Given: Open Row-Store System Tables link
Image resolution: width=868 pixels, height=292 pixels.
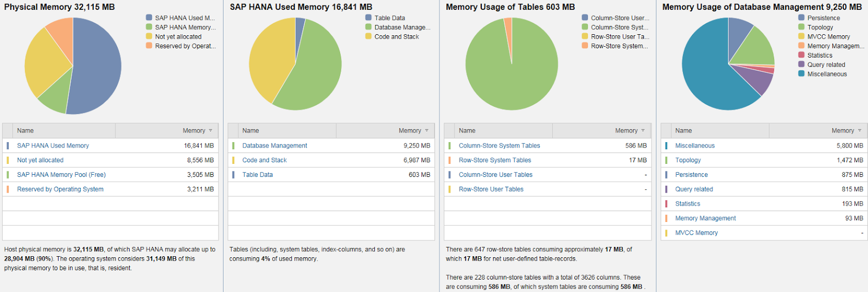Looking at the screenshot, I should (495, 160).
